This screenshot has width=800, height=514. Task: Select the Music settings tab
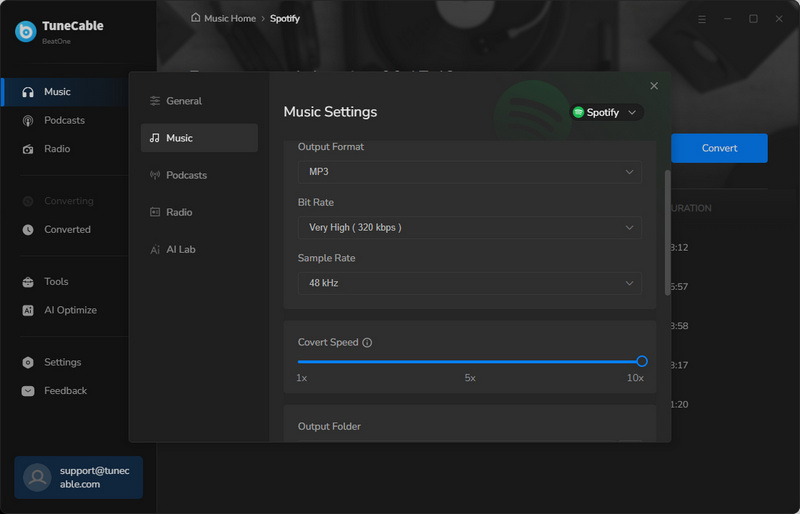(199, 138)
